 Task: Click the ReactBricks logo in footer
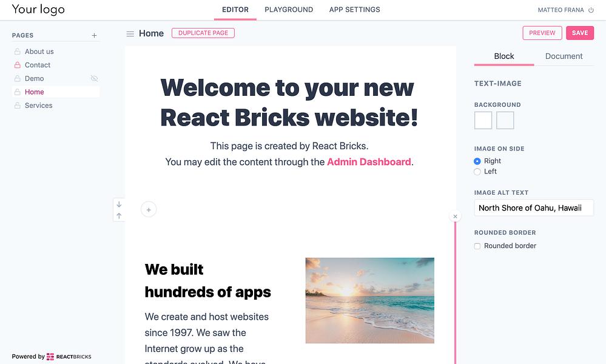click(x=69, y=357)
